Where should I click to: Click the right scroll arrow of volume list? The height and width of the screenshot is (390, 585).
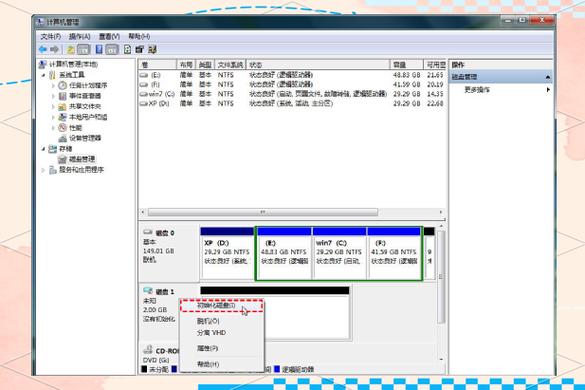pos(441,212)
